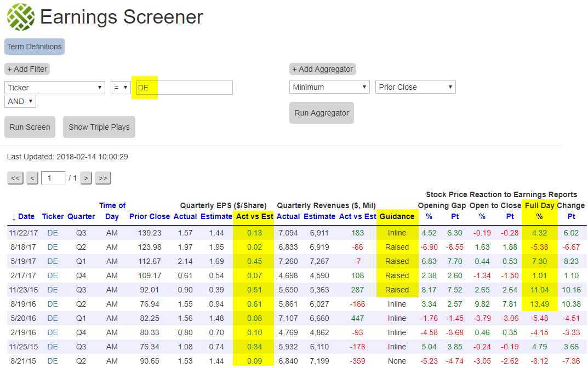Go to the previous page with < control

pos(32,178)
